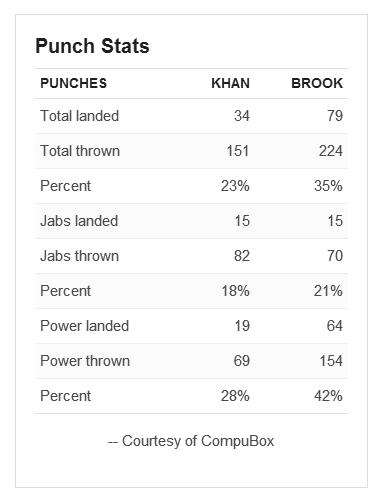Click Brook's 35% total percent value
Viewport: 384px width, 493px height.
click(x=328, y=186)
